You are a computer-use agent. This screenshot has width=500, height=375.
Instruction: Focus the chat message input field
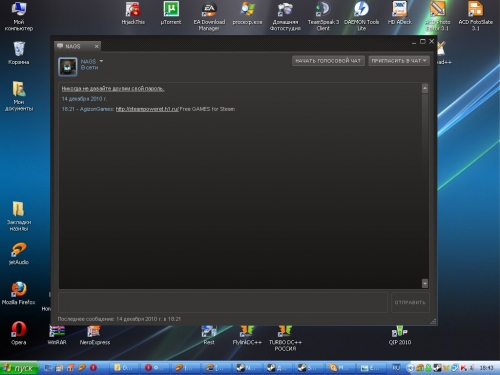coord(223,302)
